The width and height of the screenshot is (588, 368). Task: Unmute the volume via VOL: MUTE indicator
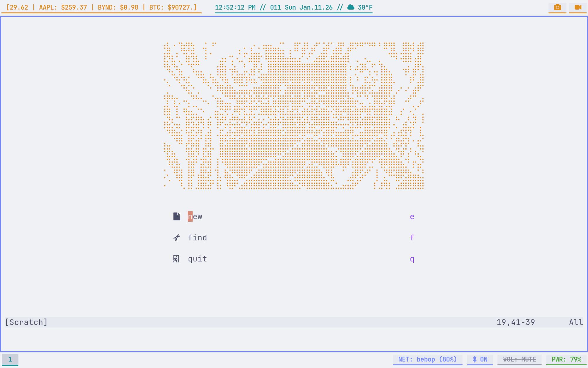(x=519, y=359)
